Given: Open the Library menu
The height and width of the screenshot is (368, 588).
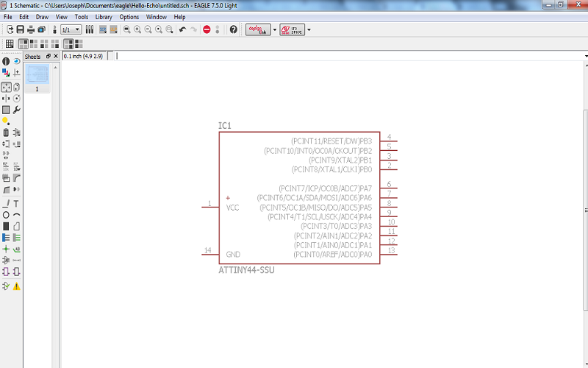Looking at the screenshot, I should point(104,17).
